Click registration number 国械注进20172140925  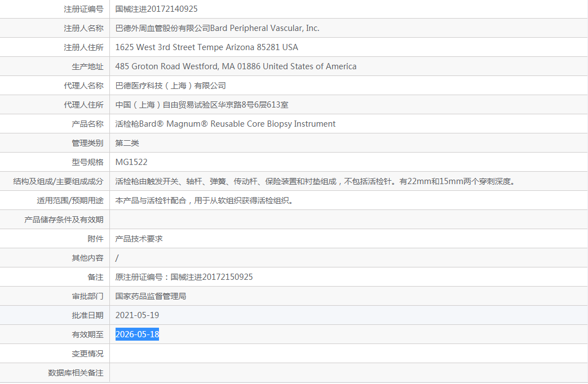click(x=156, y=9)
